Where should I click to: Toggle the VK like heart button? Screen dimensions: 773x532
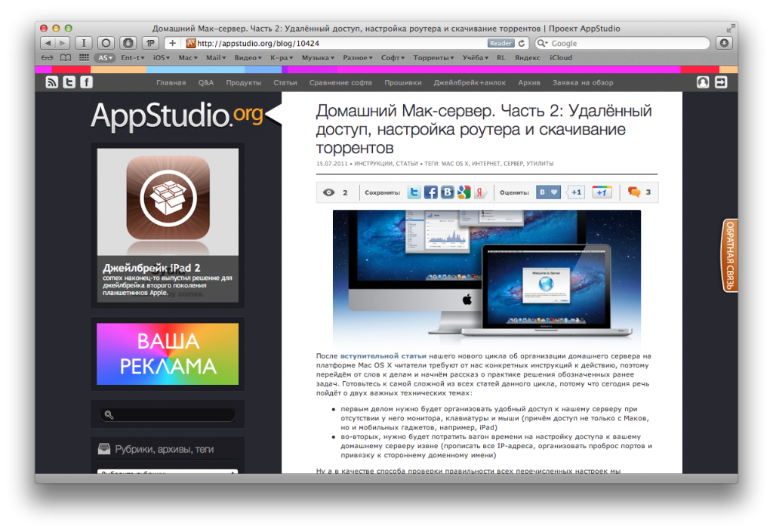(549, 192)
